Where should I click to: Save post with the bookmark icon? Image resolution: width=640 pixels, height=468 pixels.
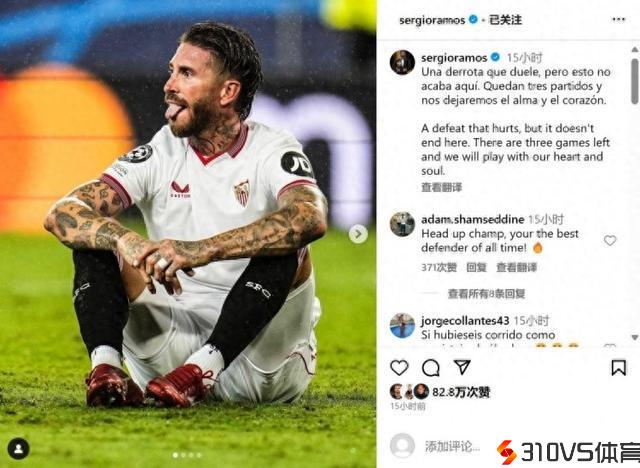619,368
